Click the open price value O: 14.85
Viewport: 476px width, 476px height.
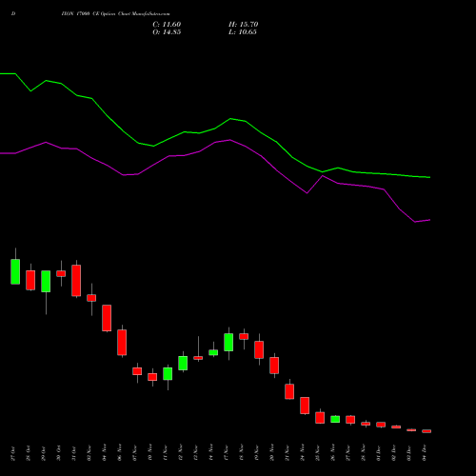click(167, 32)
